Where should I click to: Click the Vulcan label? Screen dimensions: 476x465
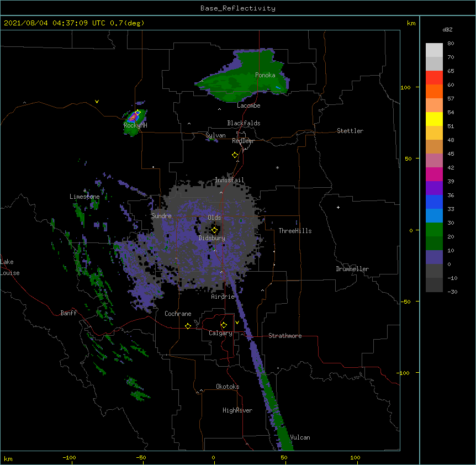[300, 437]
